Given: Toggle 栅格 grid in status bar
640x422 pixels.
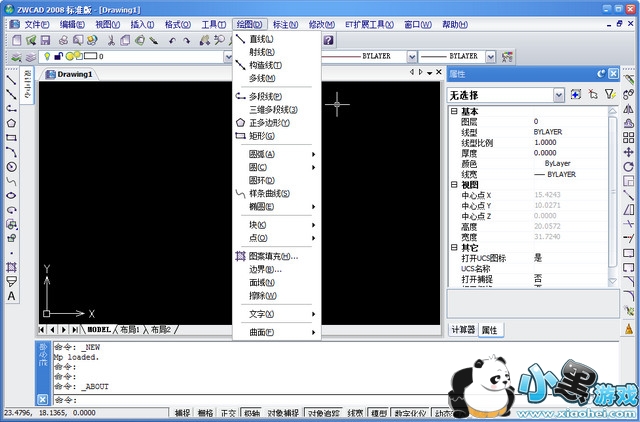Looking at the screenshot, I should 205,413.
